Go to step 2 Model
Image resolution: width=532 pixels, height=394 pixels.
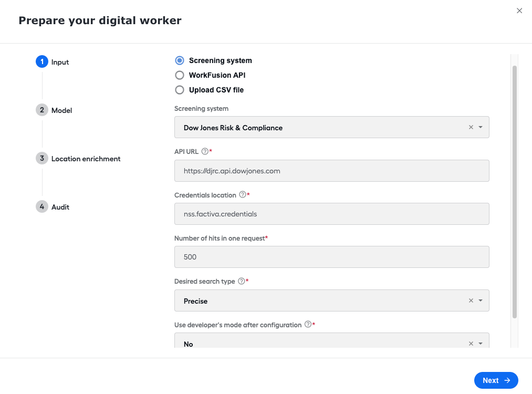click(x=54, y=110)
